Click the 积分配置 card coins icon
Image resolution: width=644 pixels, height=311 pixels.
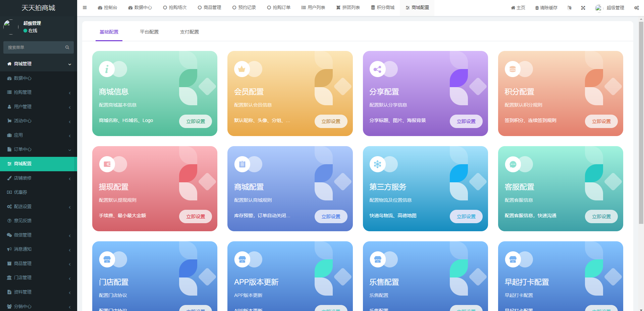pos(513,69)
